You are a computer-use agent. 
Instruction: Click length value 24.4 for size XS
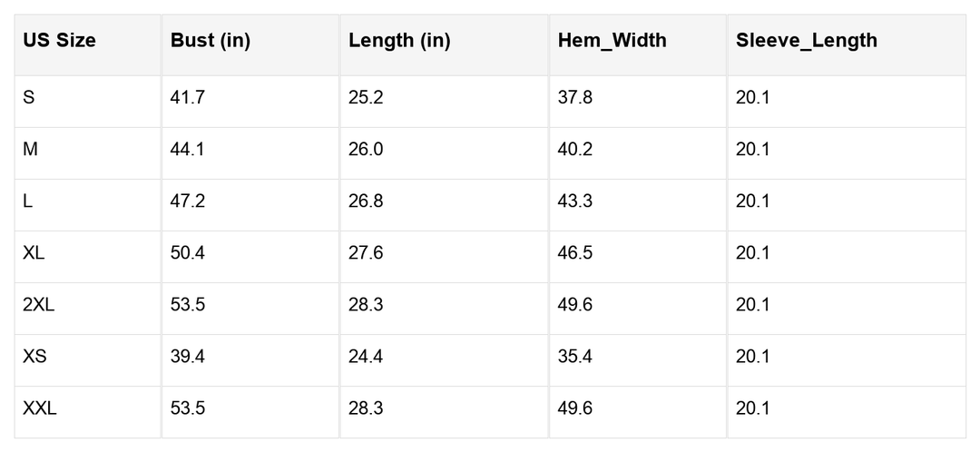tap(366, 356)
